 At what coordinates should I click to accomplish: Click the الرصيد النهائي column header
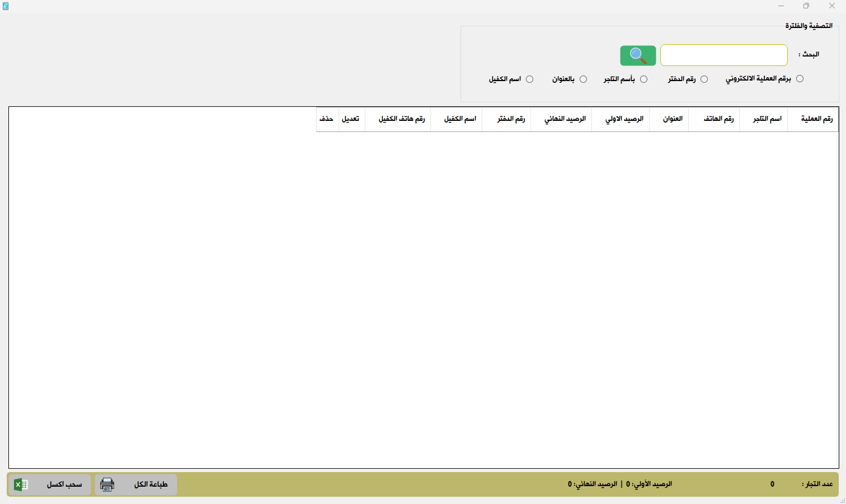coord(561,119)
